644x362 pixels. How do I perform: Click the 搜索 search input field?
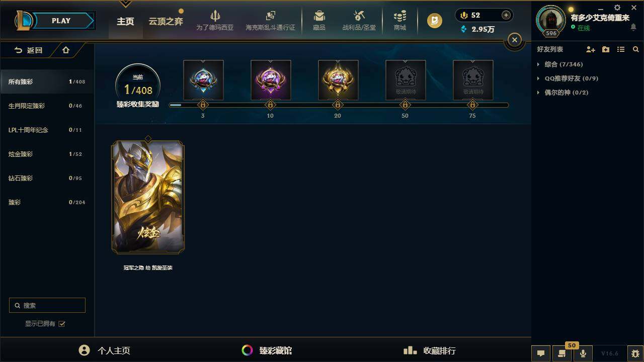click(47, 305)
